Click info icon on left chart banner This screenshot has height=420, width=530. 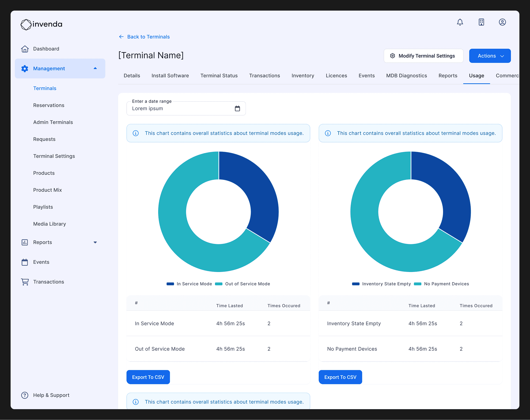pyautogui.click(x=136, y=133)
